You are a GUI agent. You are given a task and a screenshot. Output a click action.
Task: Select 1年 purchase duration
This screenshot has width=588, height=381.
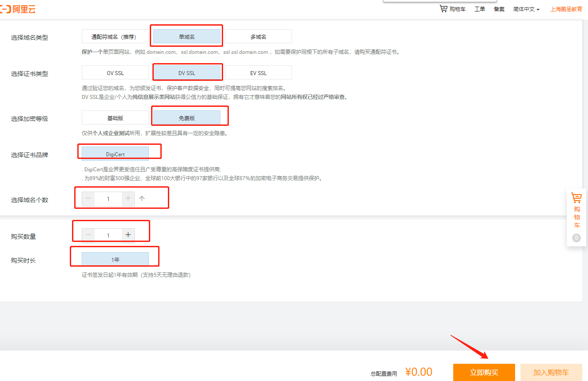coord(115,259)
